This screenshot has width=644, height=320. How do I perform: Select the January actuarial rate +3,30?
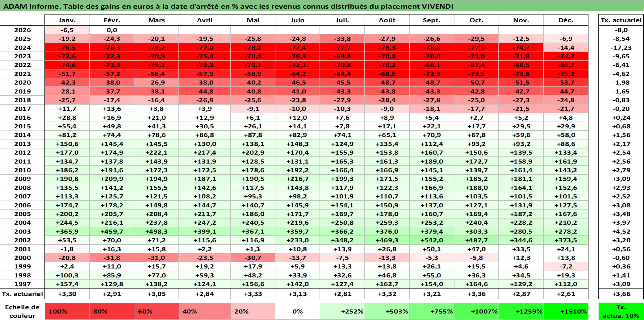(67, 294)
